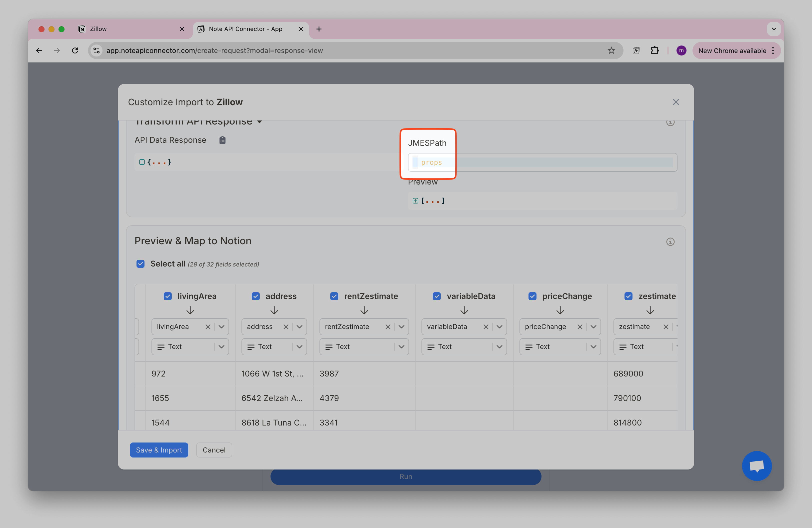The image size is (812, 528).
Task: Open a new browser tab
Action: pos(319,29)
